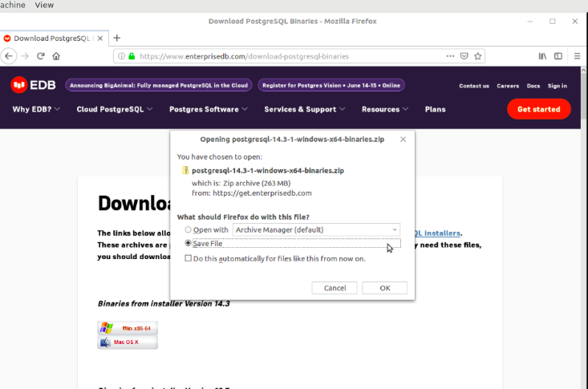588x389 pixels.
Task: Close the Download PostgreSQL tab
Action: coord(100,38)
